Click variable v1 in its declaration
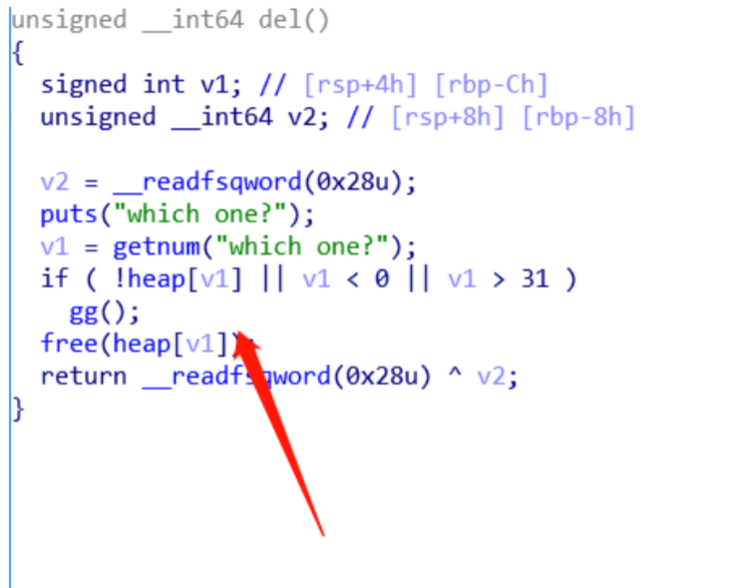This screenshot has height=588, width=732. coord(215,85)
